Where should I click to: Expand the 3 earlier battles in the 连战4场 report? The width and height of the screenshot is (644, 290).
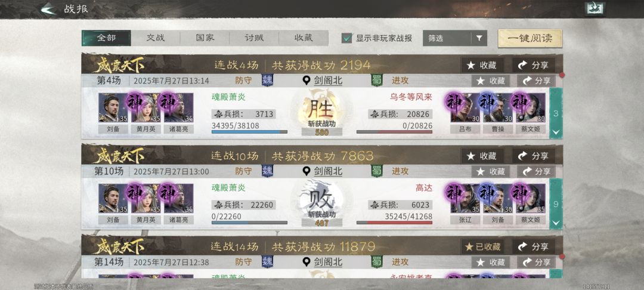[556, 113]
